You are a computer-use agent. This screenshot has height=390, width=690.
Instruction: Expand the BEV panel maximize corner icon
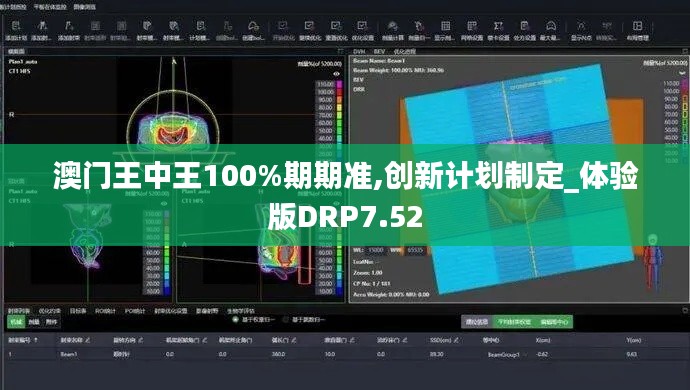point(685,52)
